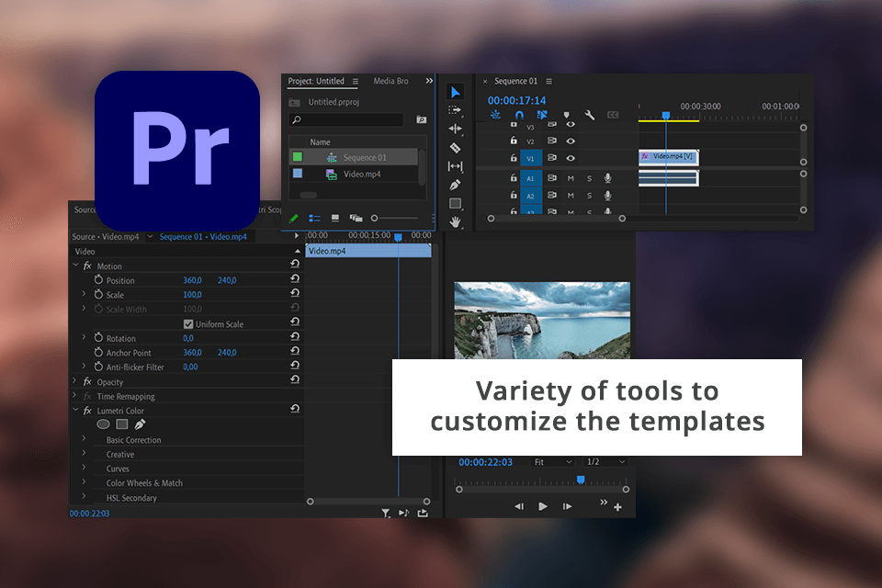Viewport: 882px width, 588px height.
Task: Switch Project panel to list view
Action: point(314,219)
